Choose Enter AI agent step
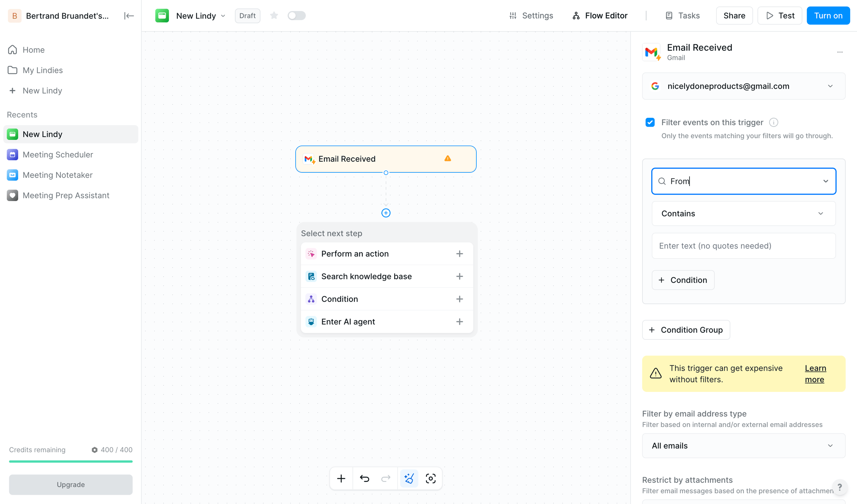The width and height of the screenshot is (857, 504). click(x=387, y=322)
